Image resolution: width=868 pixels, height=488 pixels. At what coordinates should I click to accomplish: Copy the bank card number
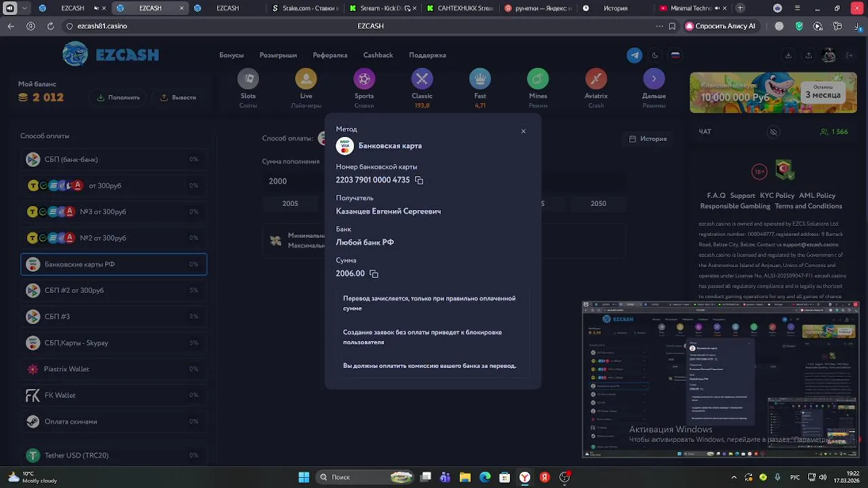click(x=418, y=180)
